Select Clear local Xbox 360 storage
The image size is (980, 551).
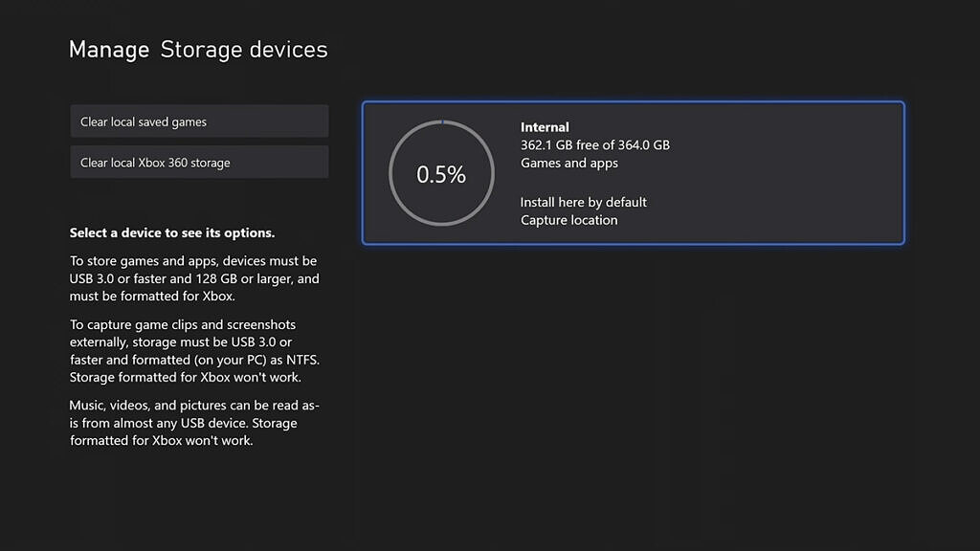coord(199,163)
